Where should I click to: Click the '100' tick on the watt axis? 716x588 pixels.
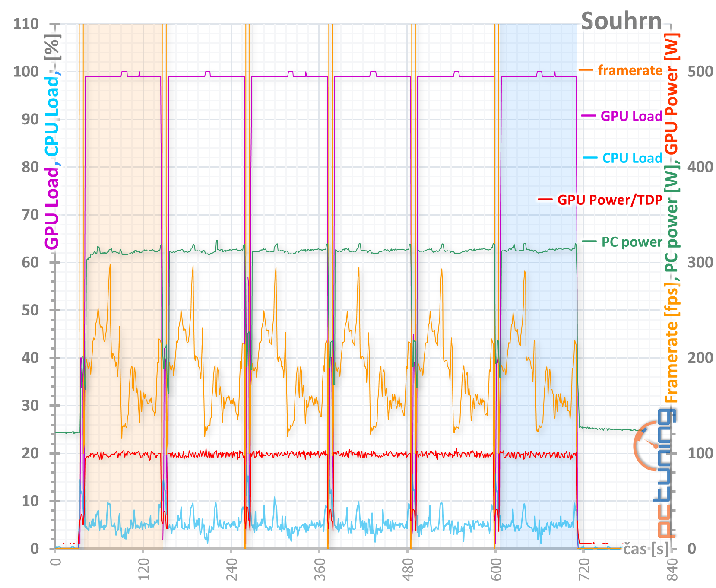(700, 453)
